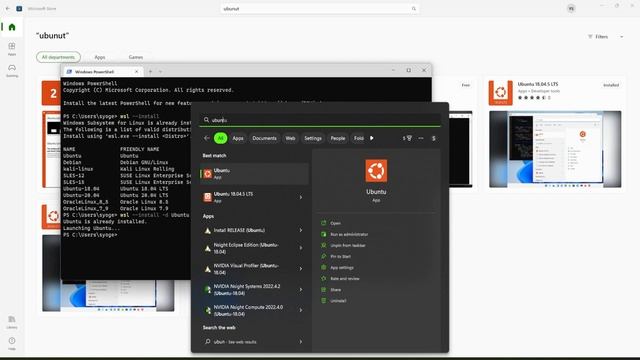The height and width of the screenshot is (360, 640).
Task: Click Ubuntu 18.04.5 LTS Store icon
Action: click(x=500, y=93)
